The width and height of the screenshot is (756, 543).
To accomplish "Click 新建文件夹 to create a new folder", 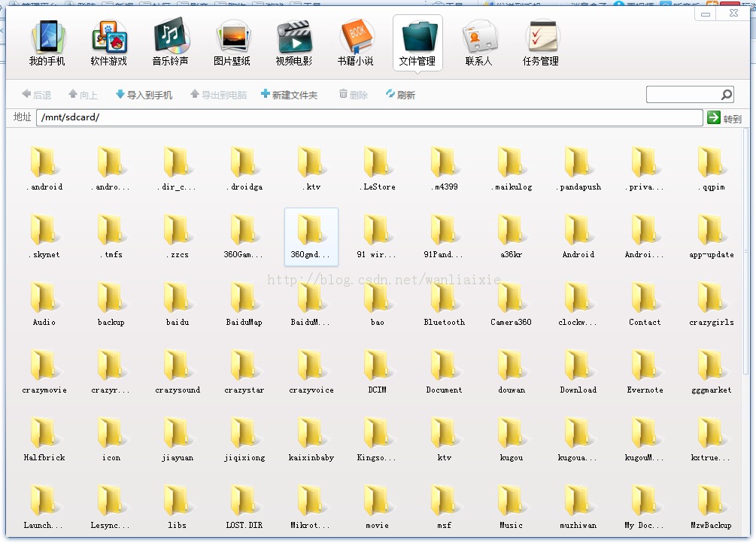I will (x=290, y=95).
